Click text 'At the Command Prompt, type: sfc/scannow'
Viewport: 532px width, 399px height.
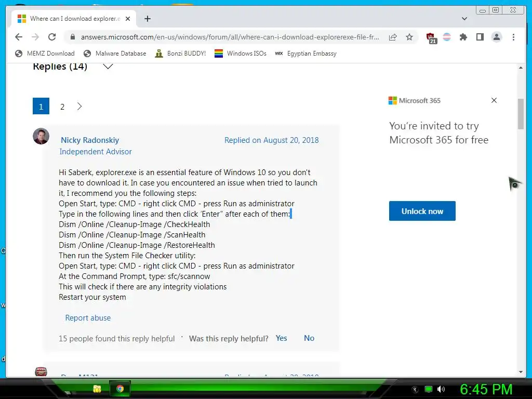[x=135, y=276]
